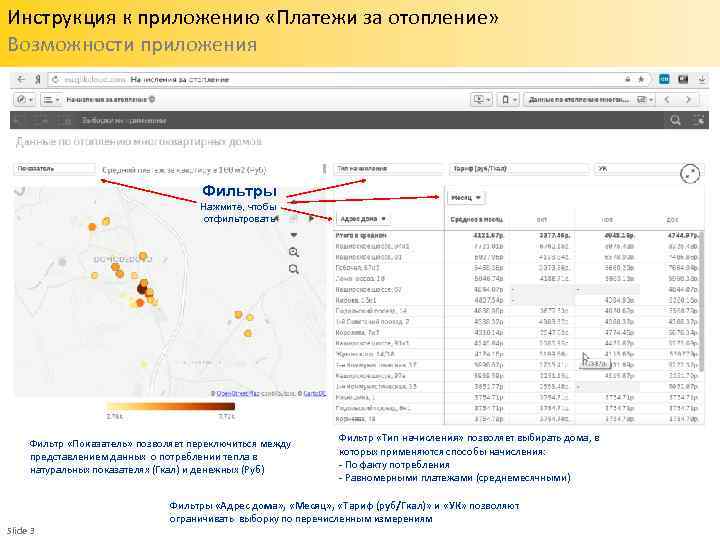The image size is (720, 540).
Task: Open the Qlik navigation compass menu
Action: (x=24, y=99)
